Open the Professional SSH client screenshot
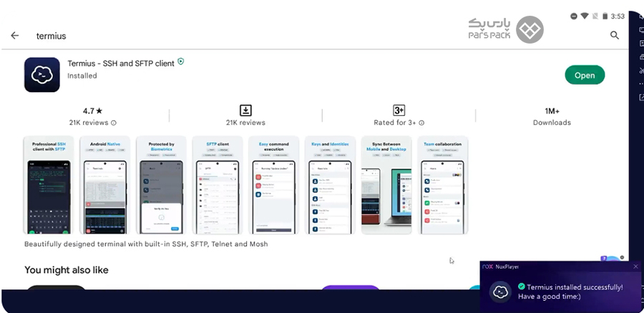Screen dimensions: 644x313 pyautogui.click(x=49, y=185)
